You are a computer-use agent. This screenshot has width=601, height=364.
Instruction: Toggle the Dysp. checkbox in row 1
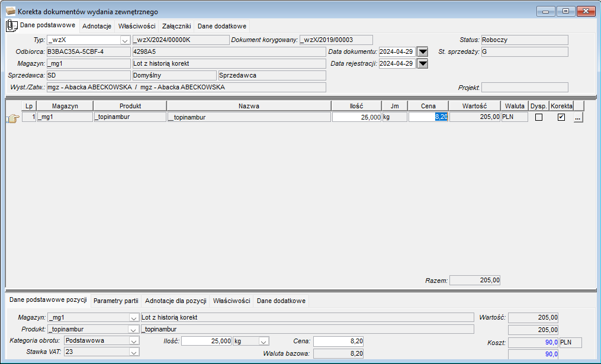538,117
